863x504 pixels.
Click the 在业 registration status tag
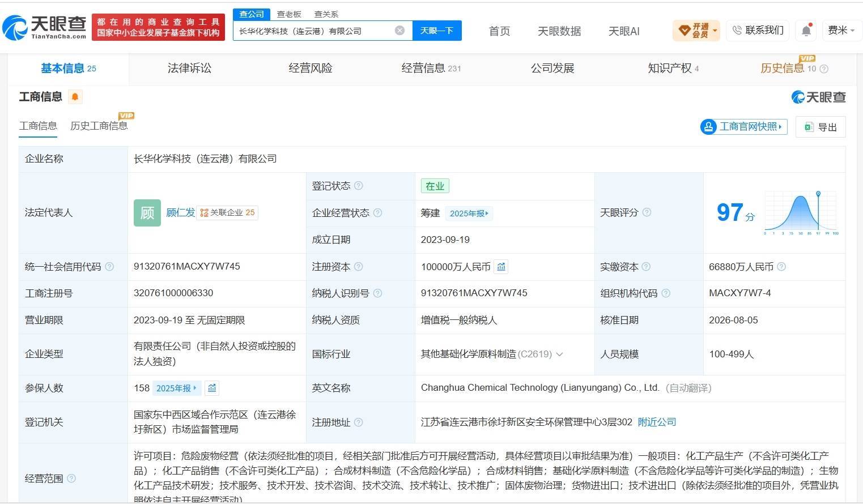(435, 186)
